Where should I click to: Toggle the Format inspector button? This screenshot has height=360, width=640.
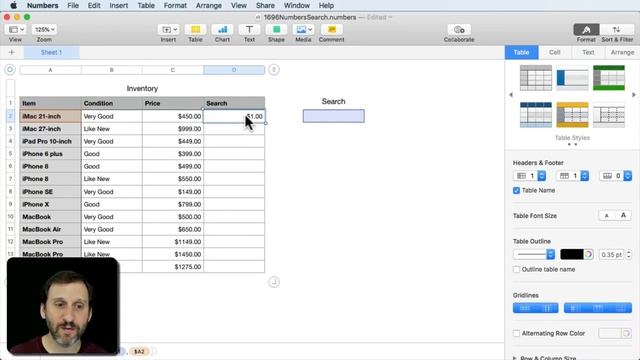(x=586, y=30)
